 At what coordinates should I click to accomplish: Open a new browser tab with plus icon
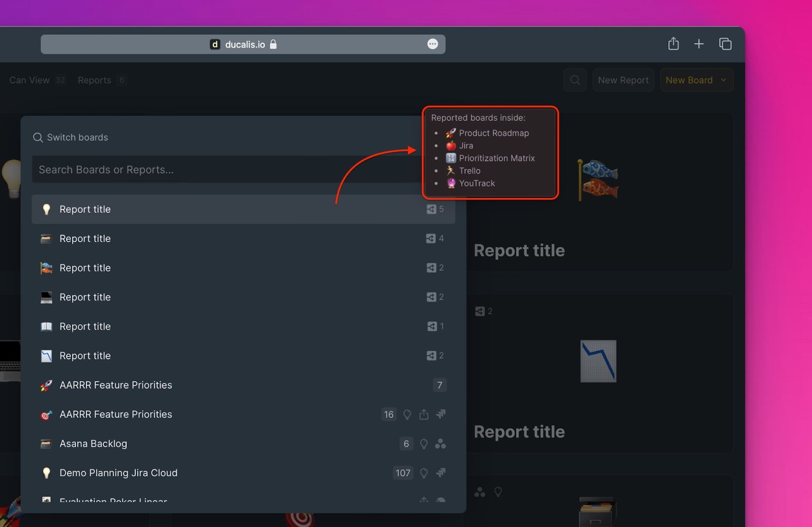(x=699, y=44)
